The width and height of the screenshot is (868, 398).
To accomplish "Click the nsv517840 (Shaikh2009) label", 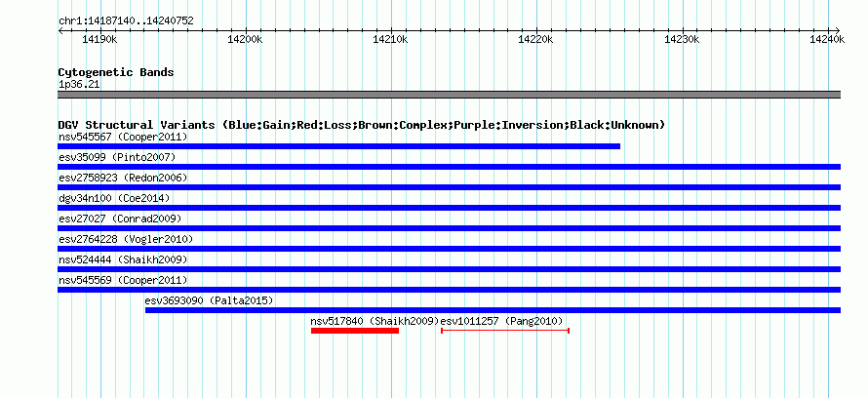I will point(375,321).
